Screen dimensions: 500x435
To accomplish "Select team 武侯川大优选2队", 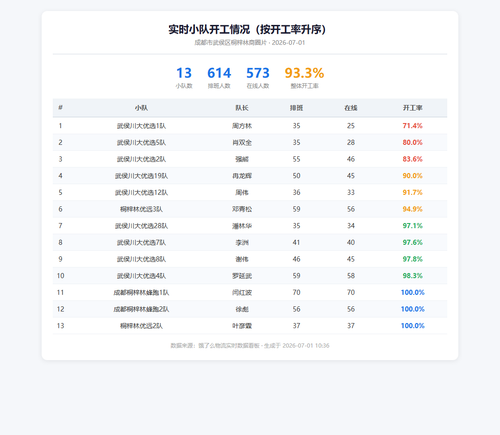I will [x=141, y=159].
